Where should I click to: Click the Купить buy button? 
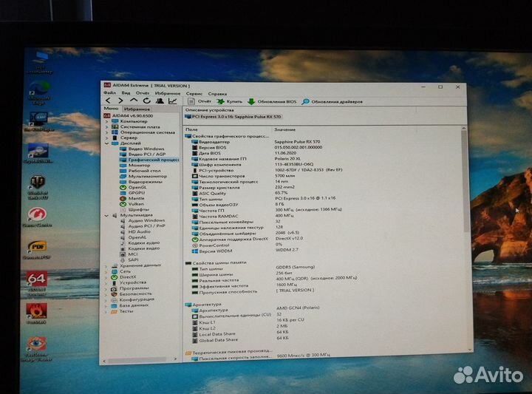coord(230,101)
